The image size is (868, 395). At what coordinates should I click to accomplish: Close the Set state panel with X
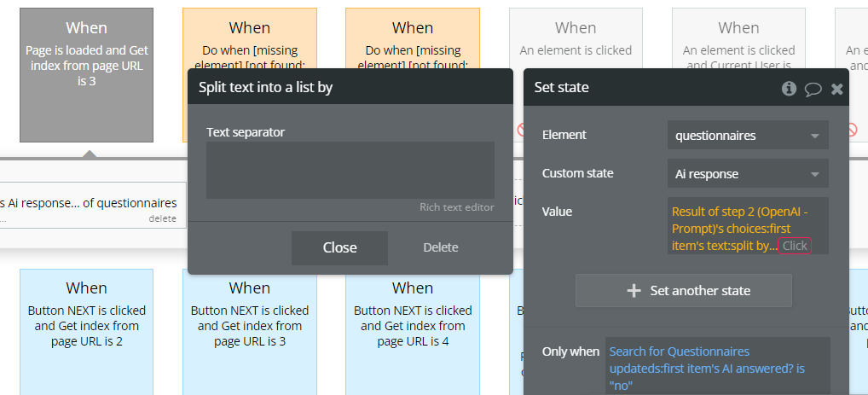[837, 89]
